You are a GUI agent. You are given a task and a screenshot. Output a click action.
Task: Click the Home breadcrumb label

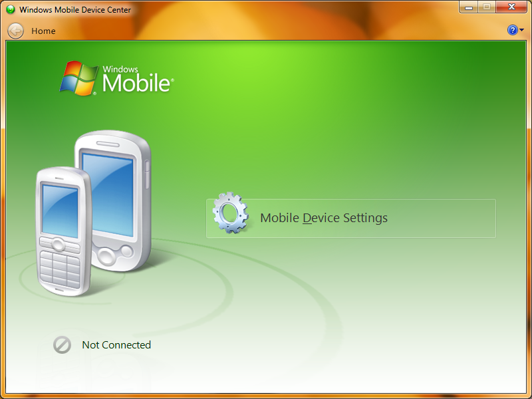pos(43,31)
